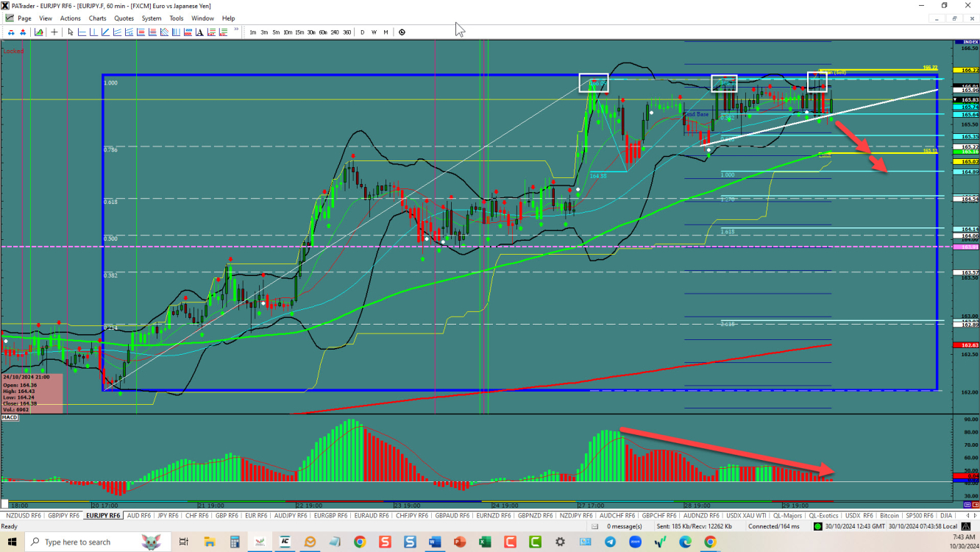
Task: Click the red up-arrows toolbar icon
Action: (23, 32)
